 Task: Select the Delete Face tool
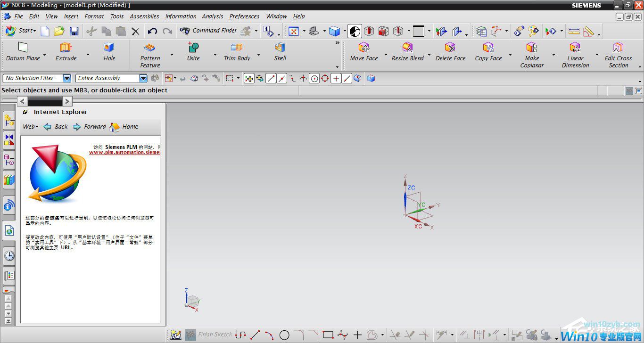450,51
